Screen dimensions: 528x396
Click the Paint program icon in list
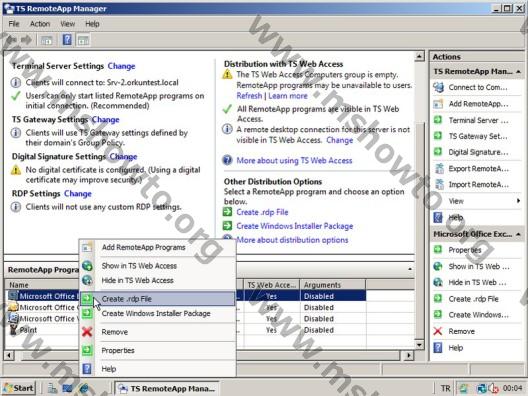pyautogui.click(x=13, y=330)
